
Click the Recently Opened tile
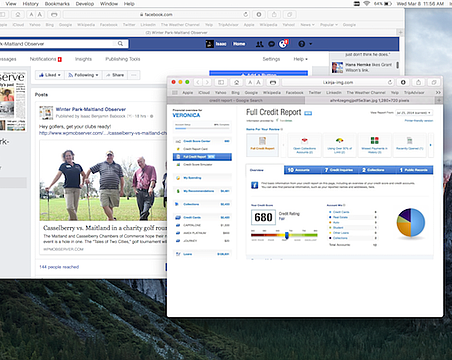[410, 145]
